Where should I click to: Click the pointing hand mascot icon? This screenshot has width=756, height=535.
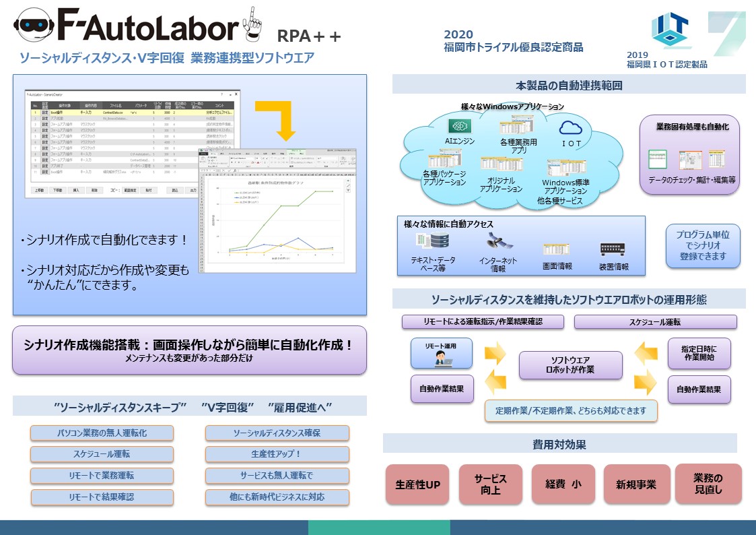(x=252, y=23)
